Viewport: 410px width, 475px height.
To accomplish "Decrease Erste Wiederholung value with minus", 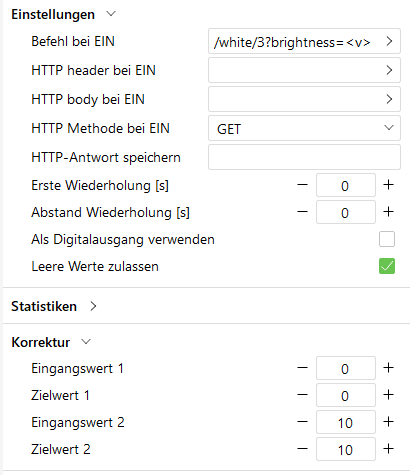I will click(302, 185).
